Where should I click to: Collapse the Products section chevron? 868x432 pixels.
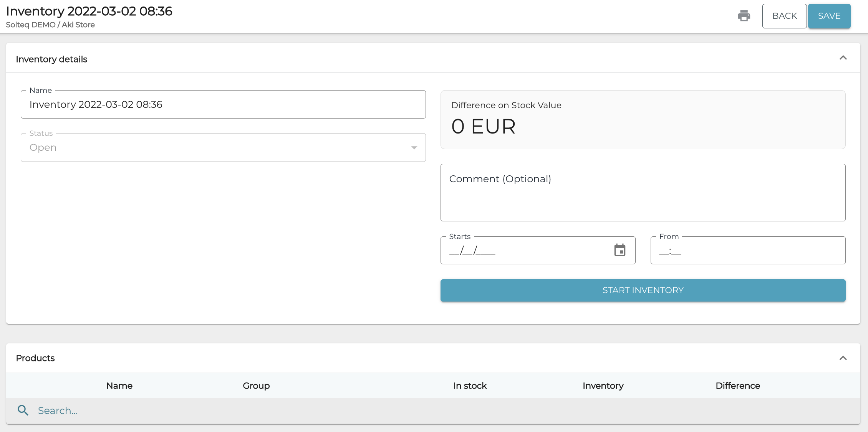click(x=843, y=358)
